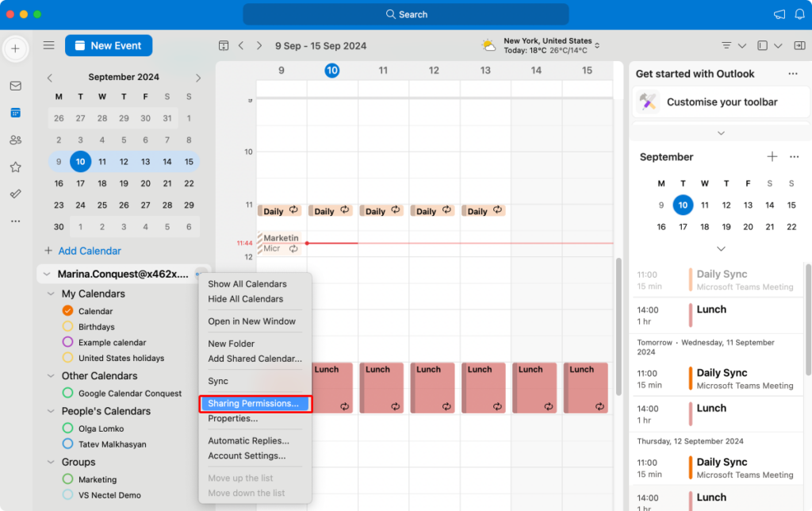The image size is (812, 511).
Task: Click the New Event button
Action: [109, 45]
